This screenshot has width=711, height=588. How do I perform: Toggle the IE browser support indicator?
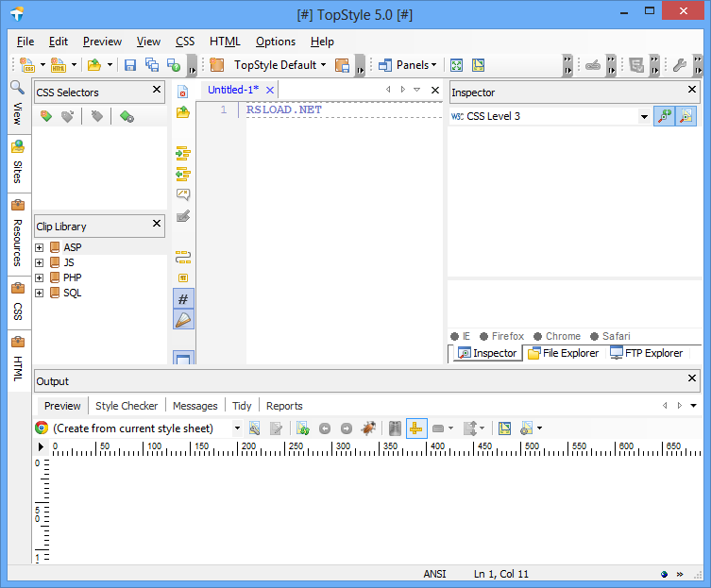(x=461, y=336)
